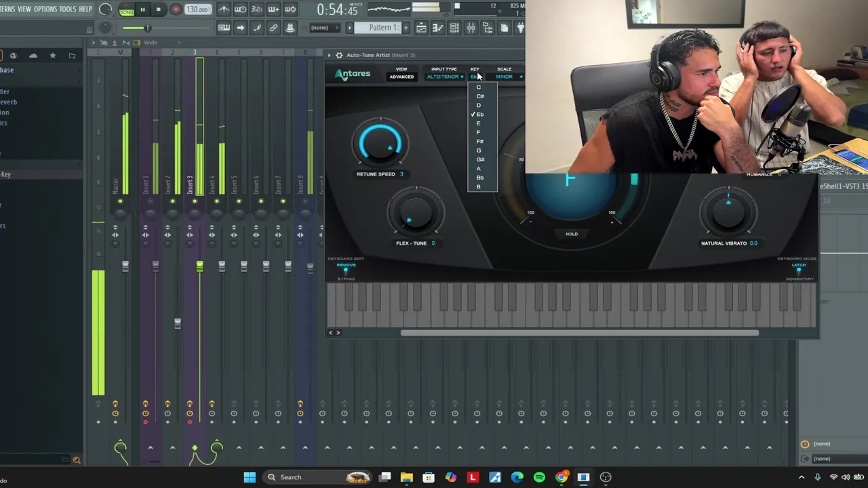Screen dimensions: 868x488
Task: Open Google Chrome from taskbar
Action: click(561, 477)
